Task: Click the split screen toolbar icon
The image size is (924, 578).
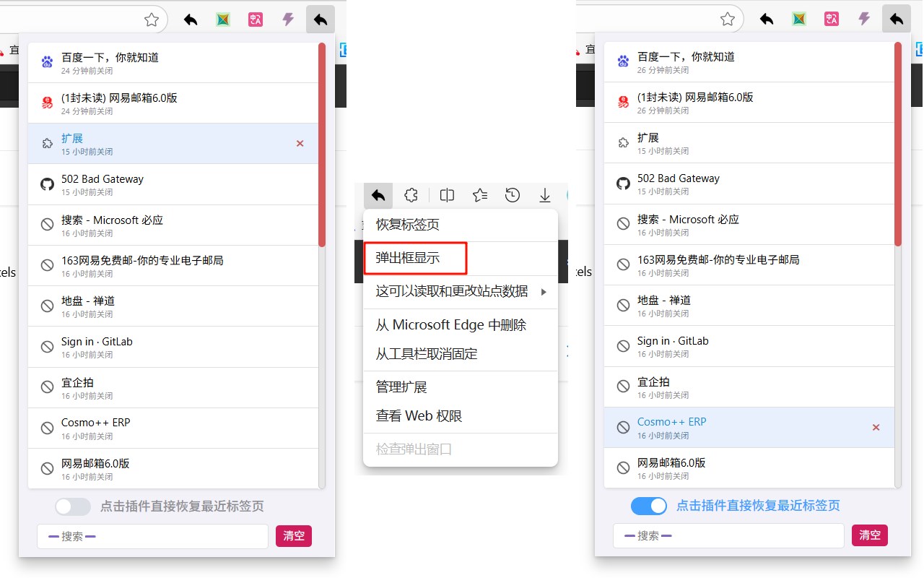Action: (447, 195)
